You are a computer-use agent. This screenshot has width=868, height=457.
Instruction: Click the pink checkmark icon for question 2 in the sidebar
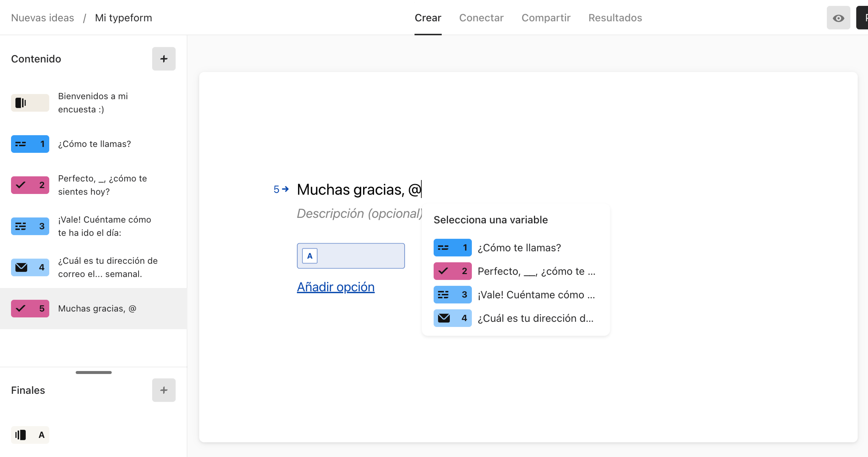[x=30, y=185]
